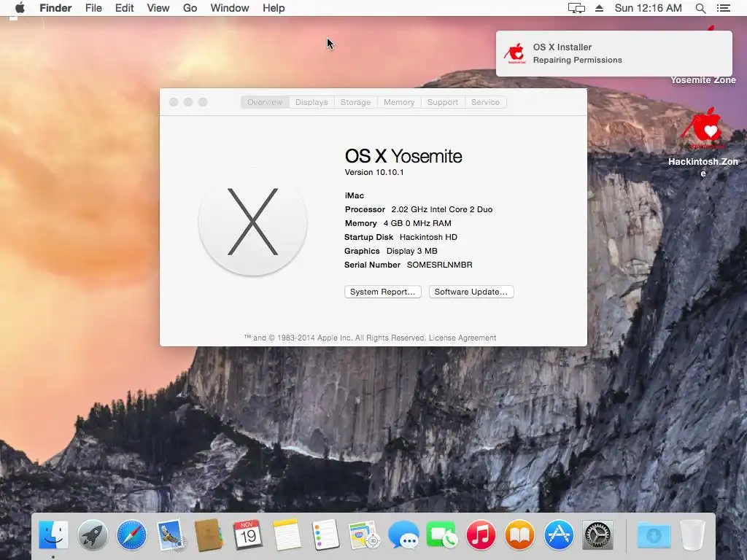Open Maps icon in Dock
747x560 pixels.
click(365, 534)
